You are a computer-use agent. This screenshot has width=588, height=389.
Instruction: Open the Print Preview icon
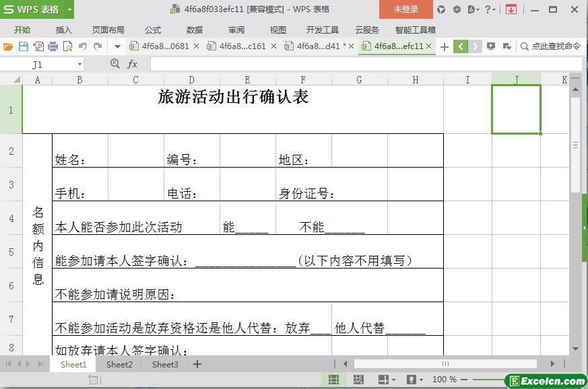click(67, 46)
